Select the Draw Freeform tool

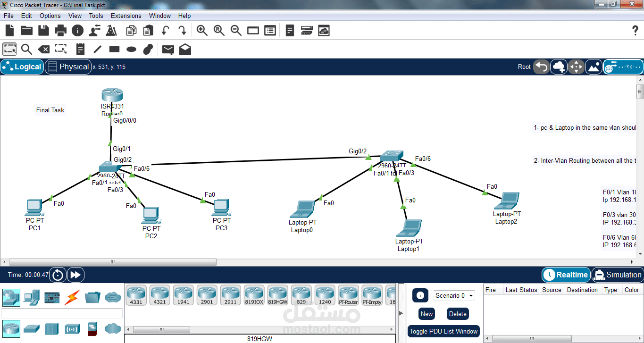click(148, 49)
